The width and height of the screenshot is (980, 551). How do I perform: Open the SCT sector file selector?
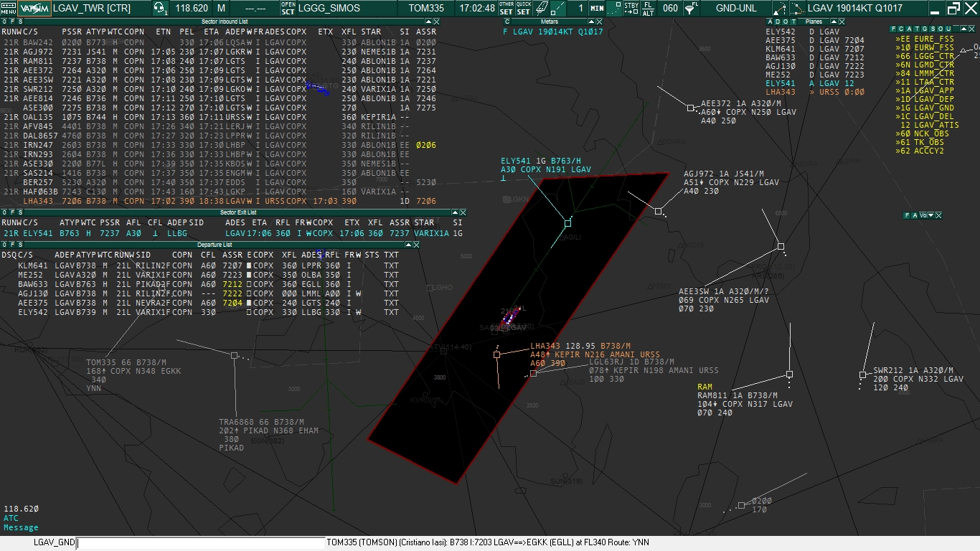click(x=288, y=9)
